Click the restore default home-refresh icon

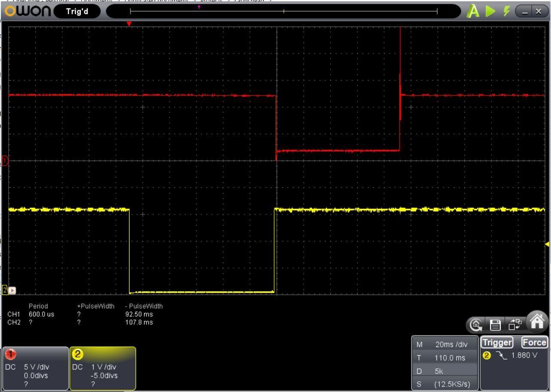pyautogui.click(x=476, y=326)
